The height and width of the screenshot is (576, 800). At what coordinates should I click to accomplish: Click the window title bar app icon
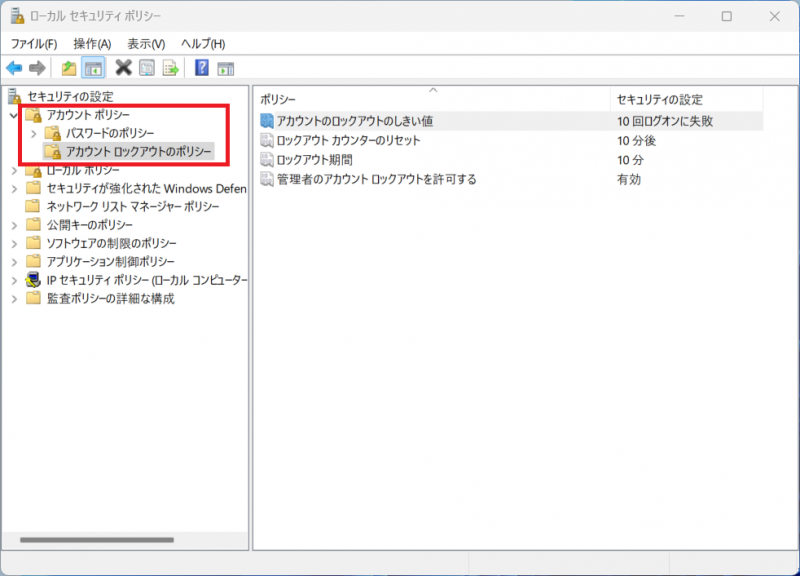click(17, 16)
